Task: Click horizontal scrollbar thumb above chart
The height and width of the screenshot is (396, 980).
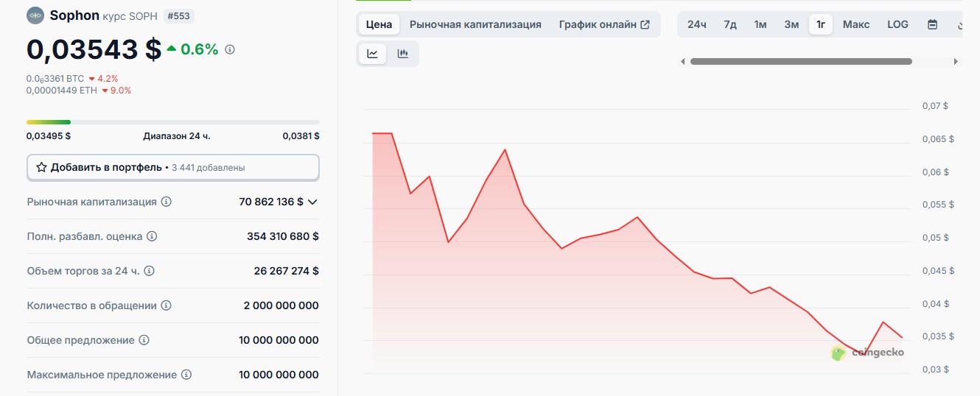Action: point(801,61)
